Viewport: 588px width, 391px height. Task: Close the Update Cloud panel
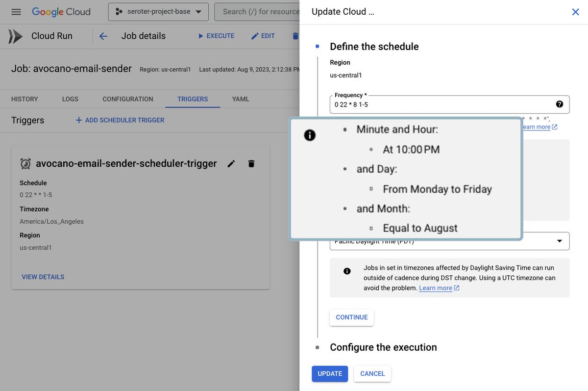[576, 12]
